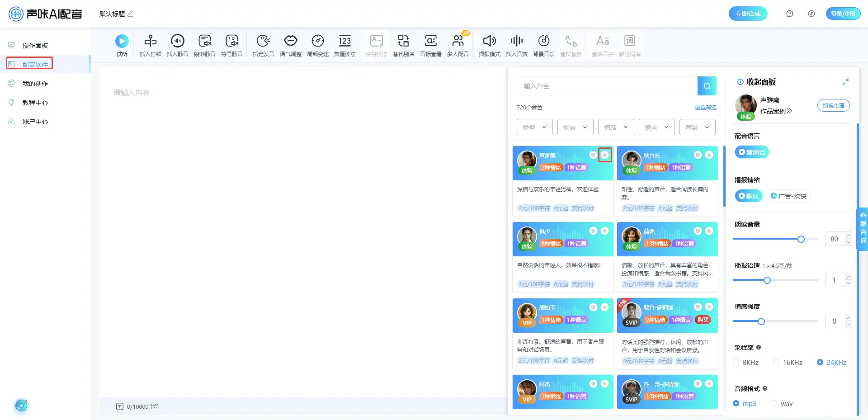Click the 朗读音量 slider handle
This screenshot has height=420, width=868.
click(801, 239)
